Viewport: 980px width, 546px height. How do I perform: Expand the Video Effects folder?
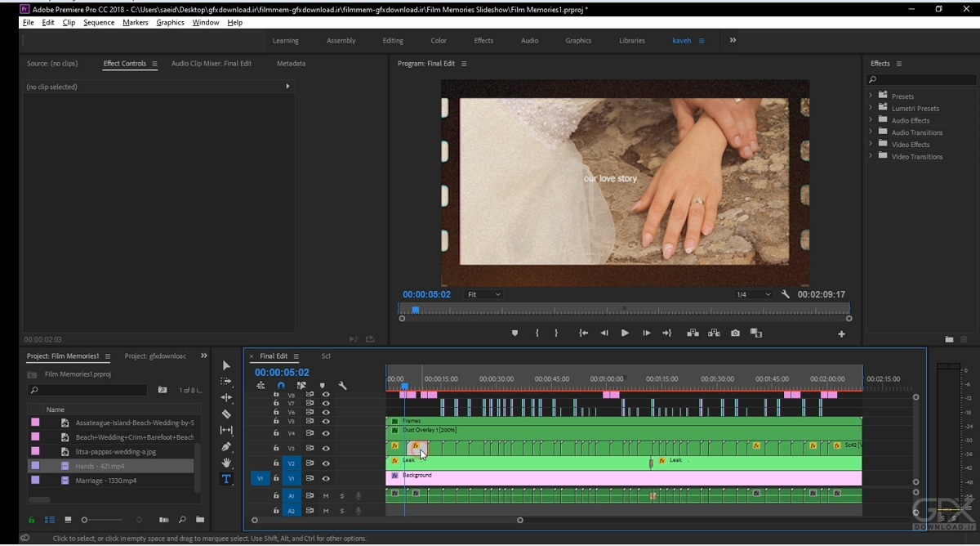point(871,145)
